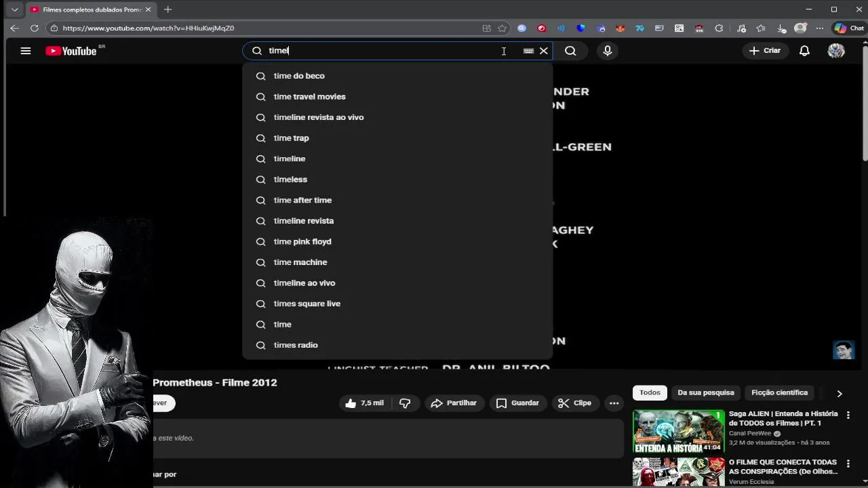Pick suggestion 'timeline revista'

(397, 221)
